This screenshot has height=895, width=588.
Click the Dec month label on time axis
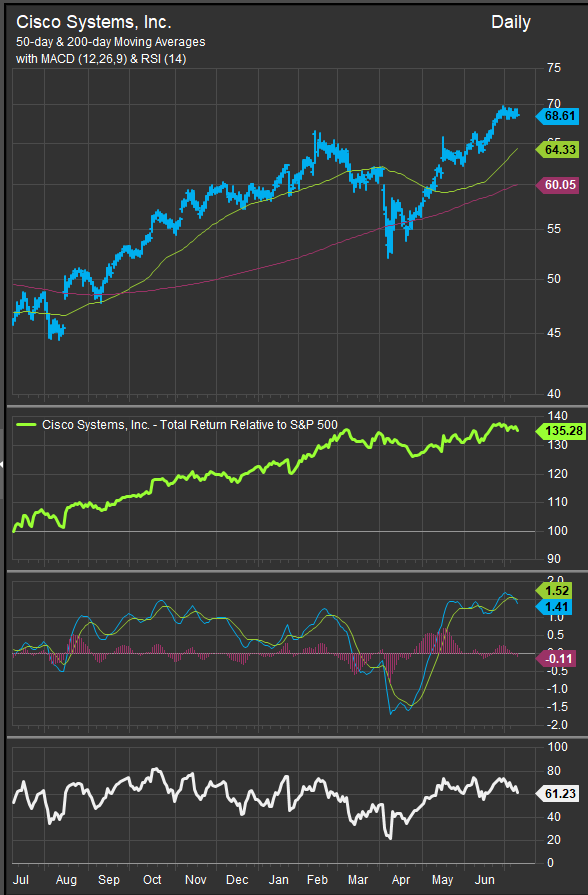pos(237,880)
